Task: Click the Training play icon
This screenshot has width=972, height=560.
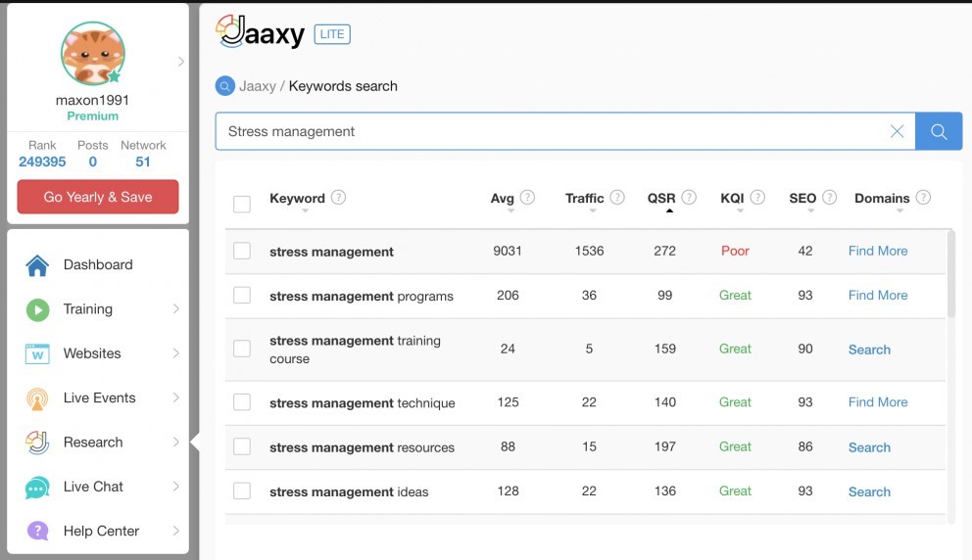Action: click(37, 309)
